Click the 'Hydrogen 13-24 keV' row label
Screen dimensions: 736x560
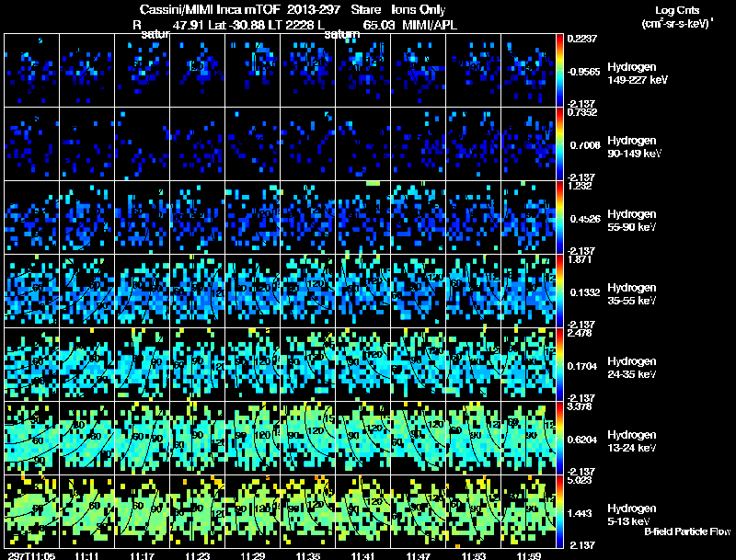[631, 441]
